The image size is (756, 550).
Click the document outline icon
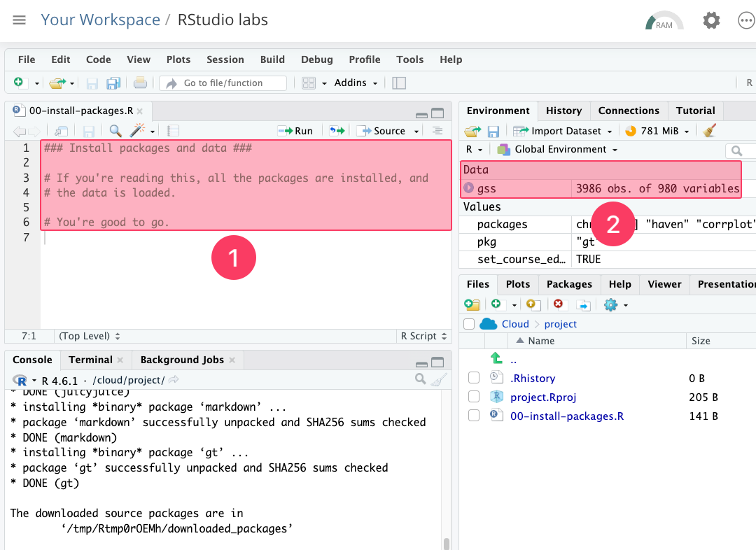click(x=437, y=131)
